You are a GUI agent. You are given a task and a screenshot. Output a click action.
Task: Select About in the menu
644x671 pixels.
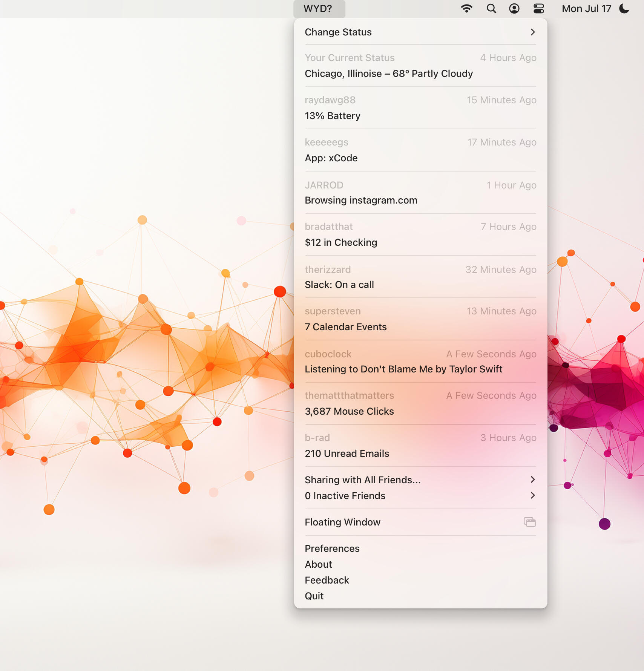[319, 564]
